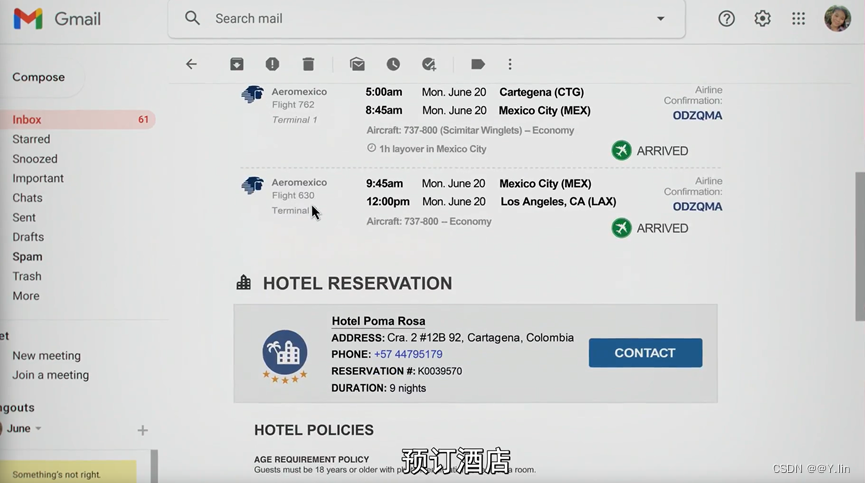Click the Inbox unread count 61
This screenshot has height=483, width=865.
coord(143,120)
